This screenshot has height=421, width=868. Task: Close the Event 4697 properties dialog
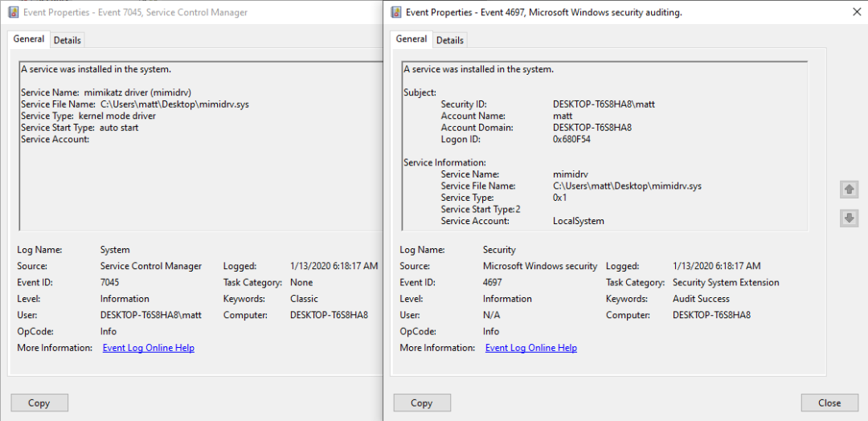(x=829, y=403)
